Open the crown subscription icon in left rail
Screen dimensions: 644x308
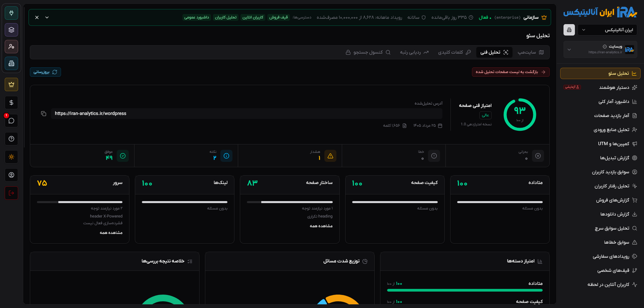(11, 84)
